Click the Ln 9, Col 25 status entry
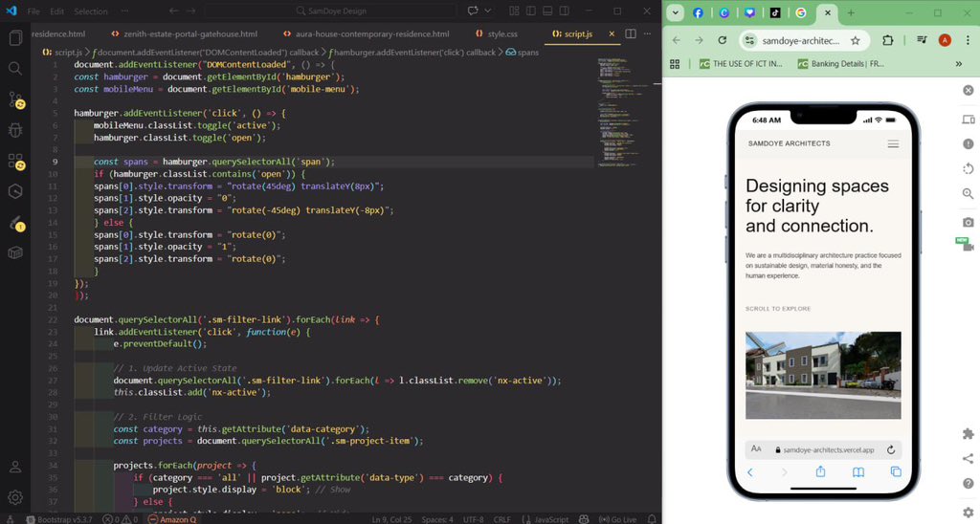This screenshot has height=524, width=980. coord(391,519)
